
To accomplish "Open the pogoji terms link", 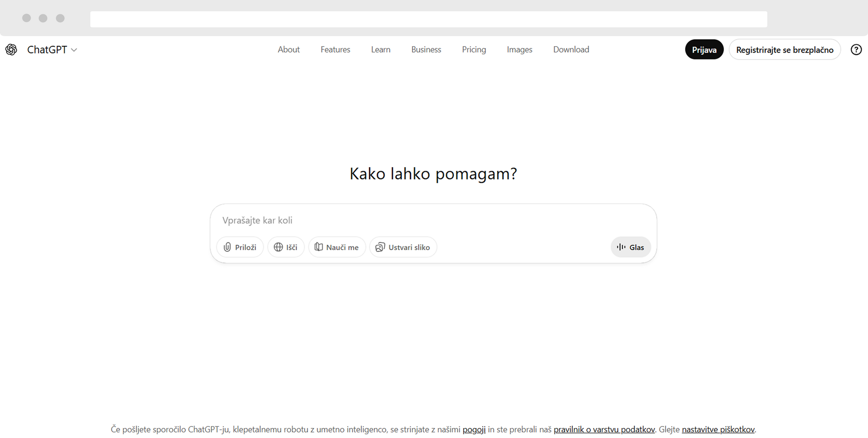I will (x=474, y=429).
